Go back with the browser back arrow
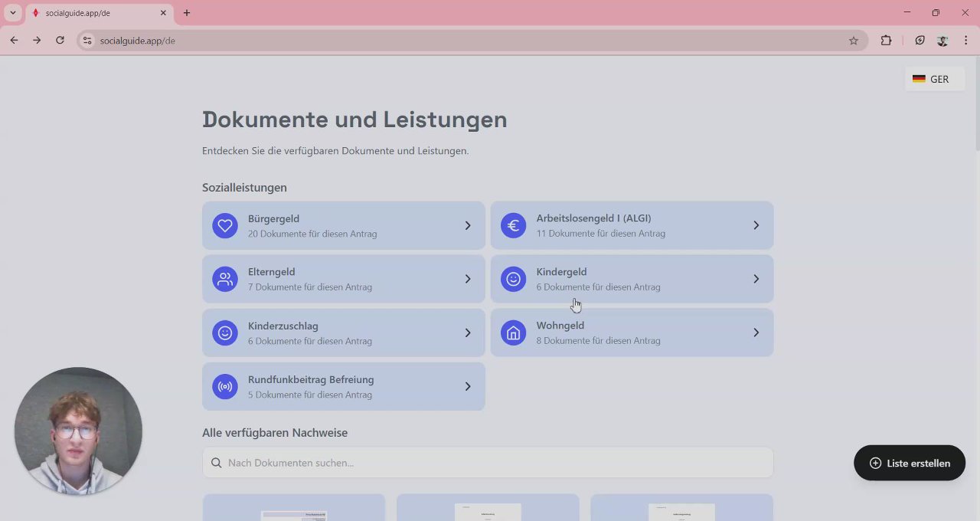 14,41
